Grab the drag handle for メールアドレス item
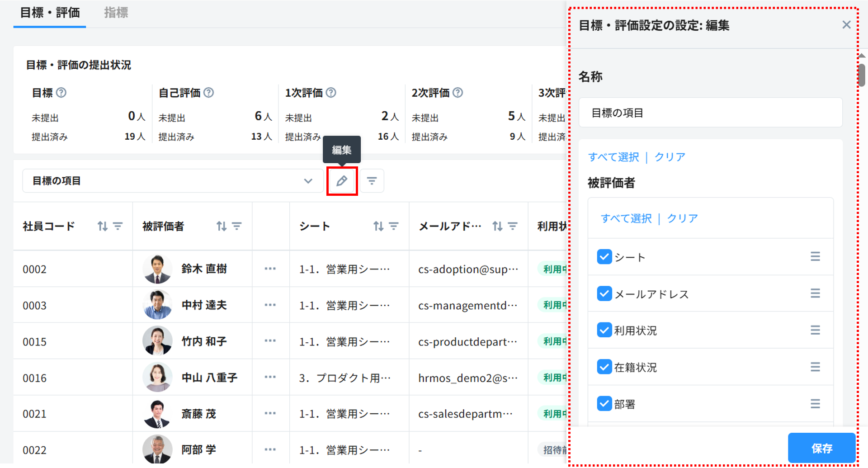Image resolution: width=868 pixels, height=468 pixels. tap(815, 293)
